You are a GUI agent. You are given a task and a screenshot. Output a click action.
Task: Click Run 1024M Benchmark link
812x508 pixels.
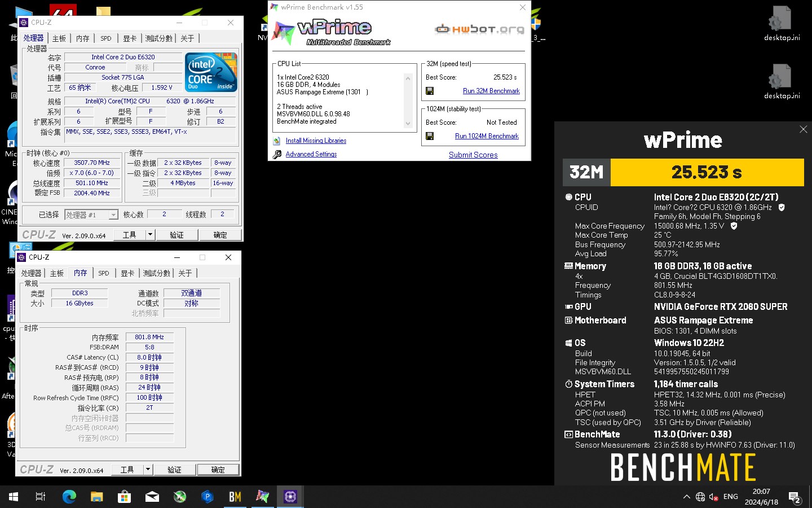pos(487,136)
